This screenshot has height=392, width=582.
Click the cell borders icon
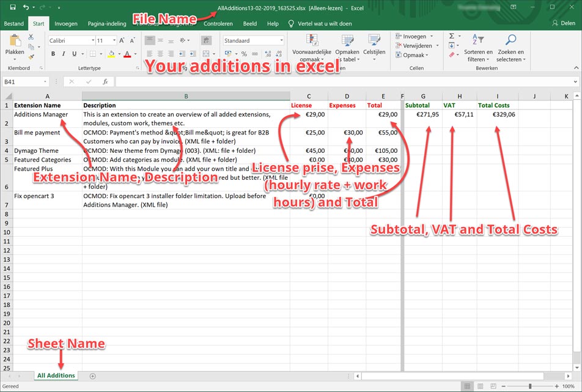coord(93,54)
